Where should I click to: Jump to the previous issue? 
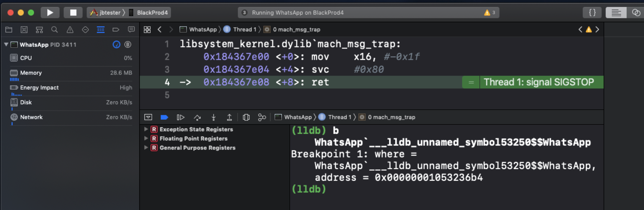point(580,30)
